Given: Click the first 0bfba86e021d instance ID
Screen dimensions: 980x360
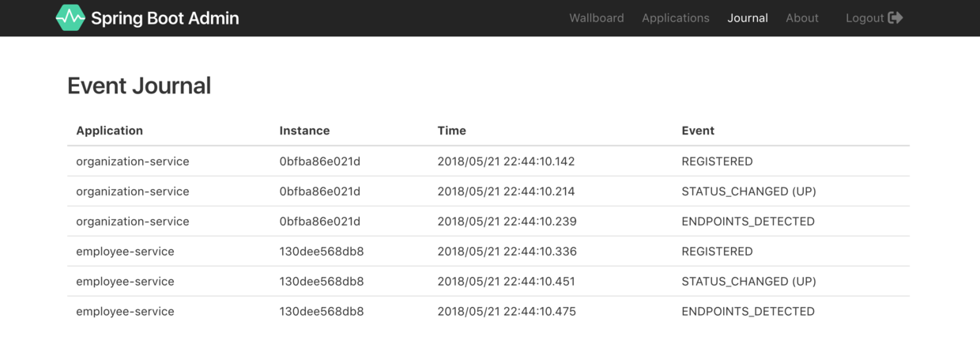Looking at the screenshot, I should coord(319,161).
